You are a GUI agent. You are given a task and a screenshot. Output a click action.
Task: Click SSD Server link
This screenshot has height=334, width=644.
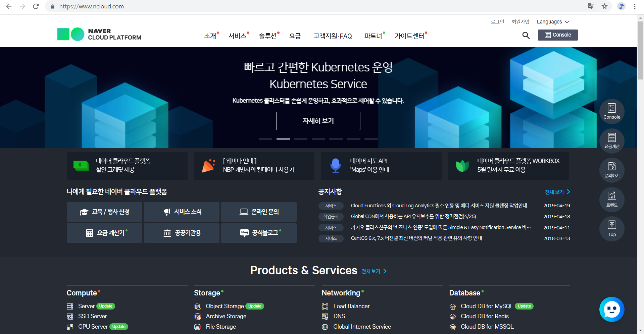93,316
